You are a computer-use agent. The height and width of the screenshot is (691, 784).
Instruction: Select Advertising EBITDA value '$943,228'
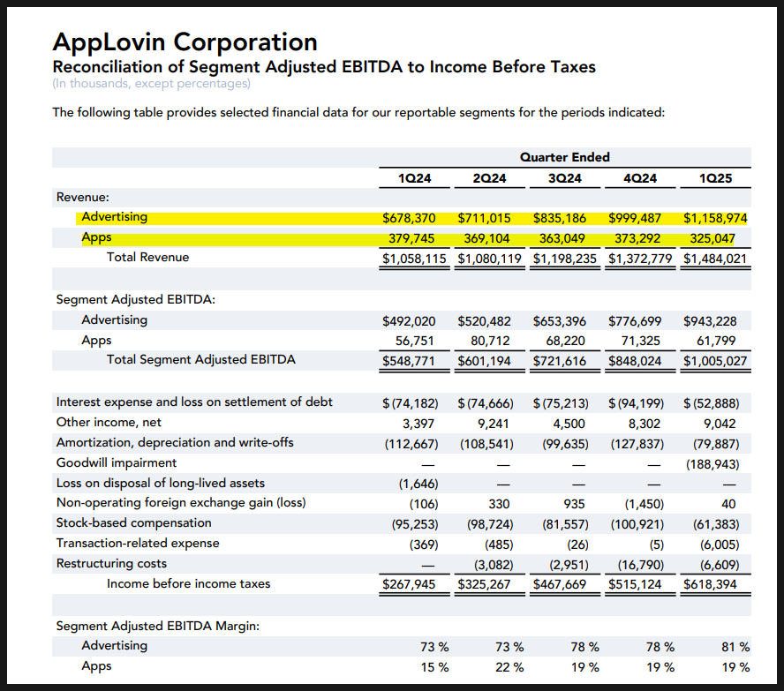710,321
